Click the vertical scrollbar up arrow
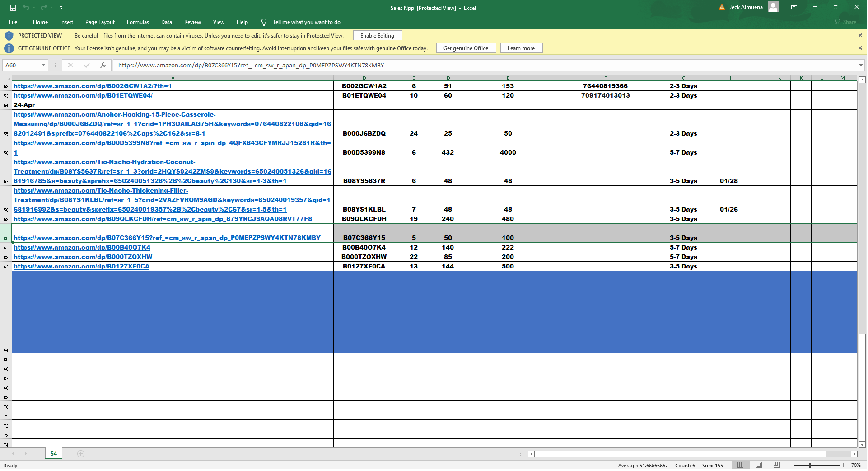Viewport: 868px width, 471px height. [x=862, y=80]
